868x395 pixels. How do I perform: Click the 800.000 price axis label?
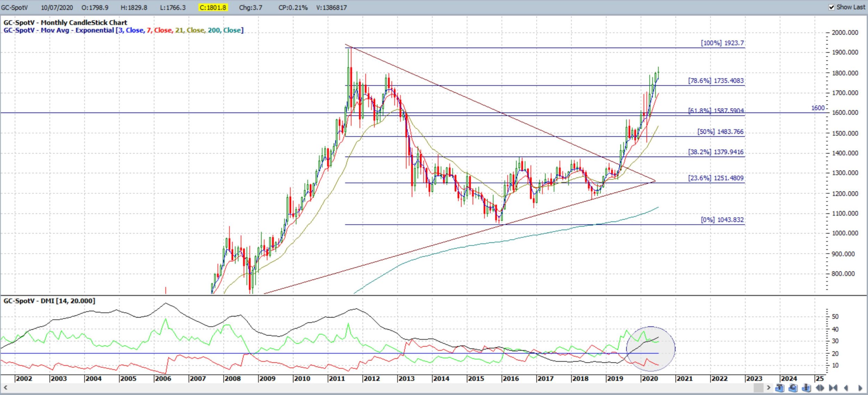pyautogui.click(x=843, y=274)
